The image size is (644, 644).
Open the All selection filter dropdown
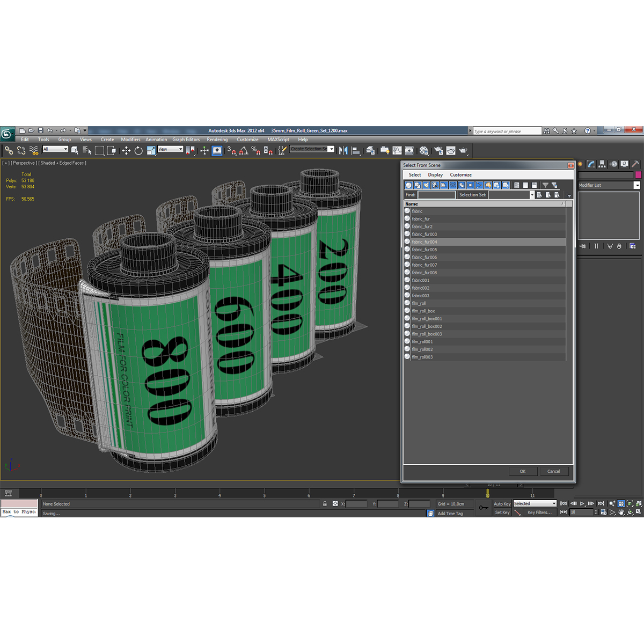(x=55, y=149)
